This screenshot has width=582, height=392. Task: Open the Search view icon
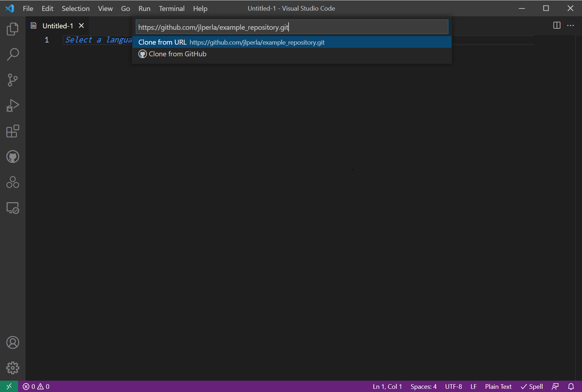point(13,55)
